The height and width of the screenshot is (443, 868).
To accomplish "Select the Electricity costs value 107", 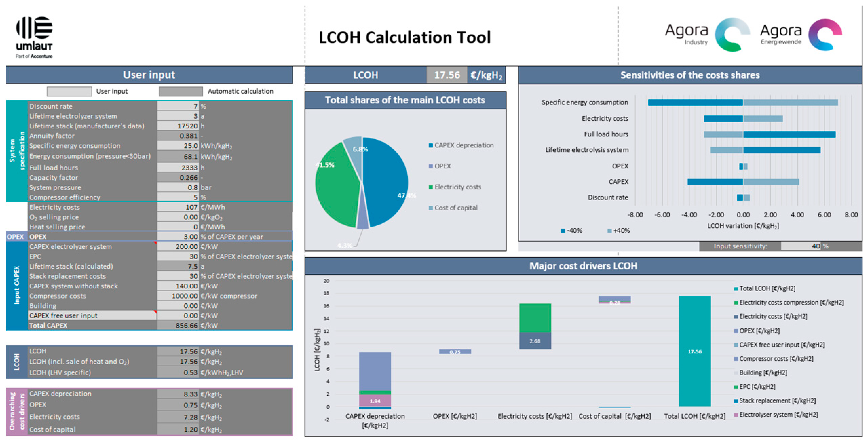I will 178,207.
